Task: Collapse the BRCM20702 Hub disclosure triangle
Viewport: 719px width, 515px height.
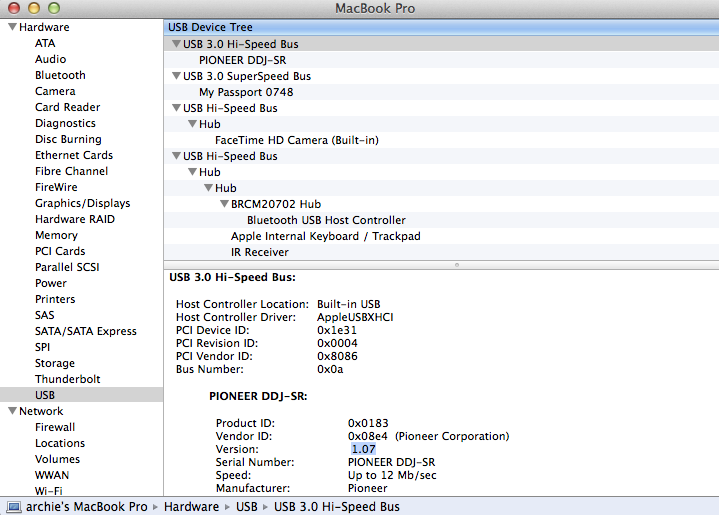Action: coord(224,204)
